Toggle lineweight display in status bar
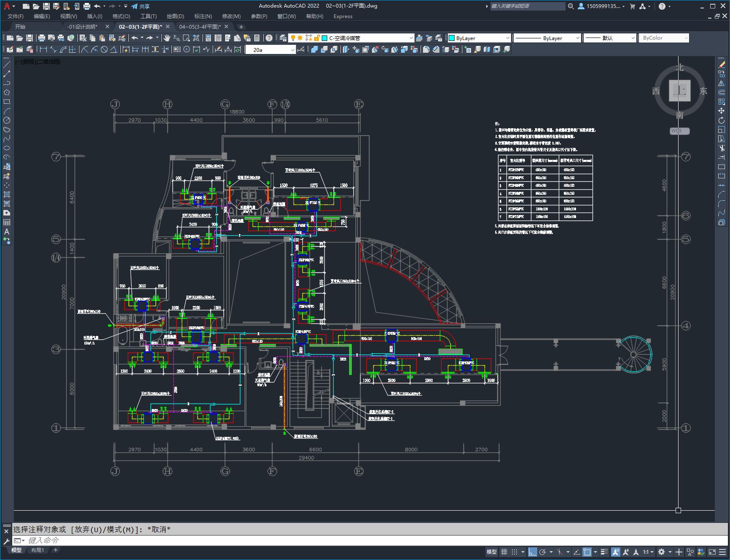 604,552
